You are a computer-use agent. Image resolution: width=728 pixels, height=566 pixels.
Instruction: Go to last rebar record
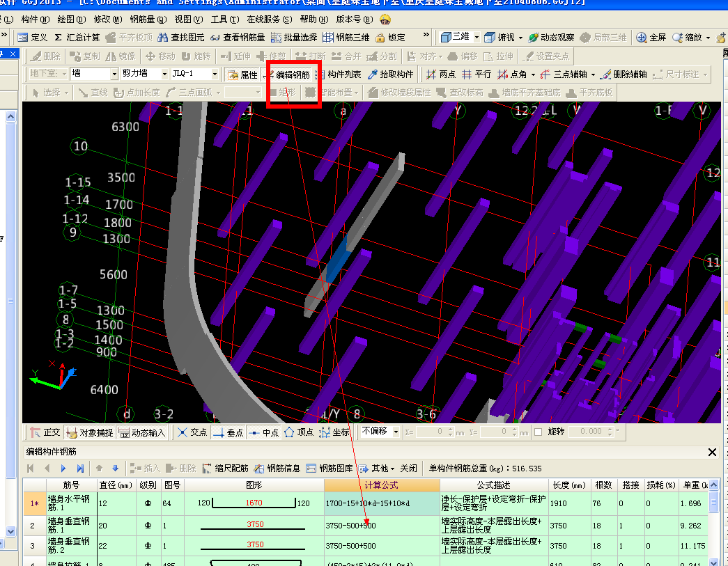[80, 469]
